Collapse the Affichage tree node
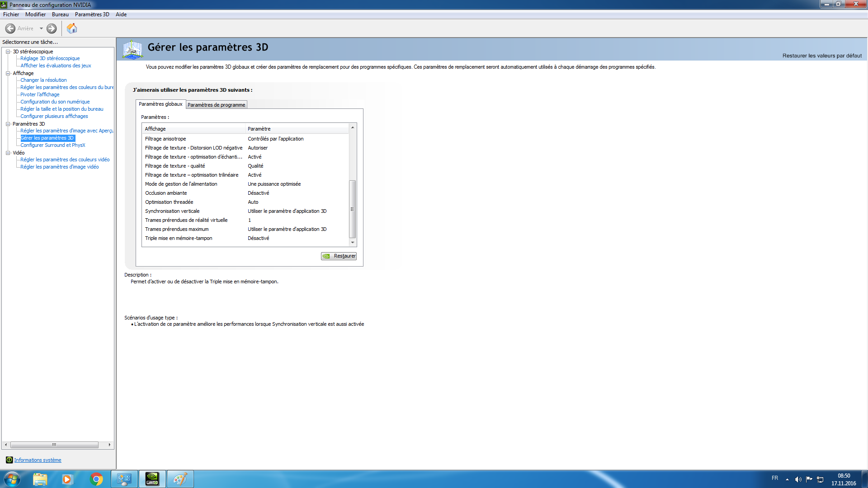 8,73
